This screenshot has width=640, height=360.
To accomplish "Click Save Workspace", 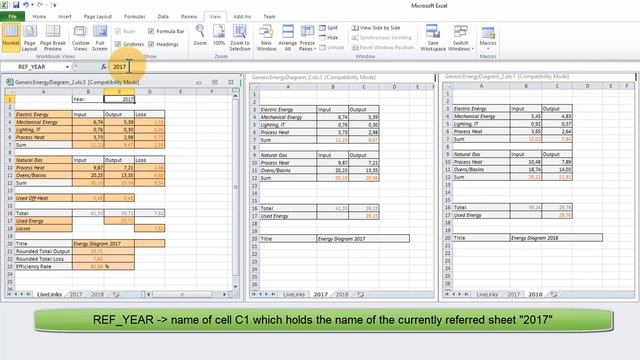I will point(433,37).
